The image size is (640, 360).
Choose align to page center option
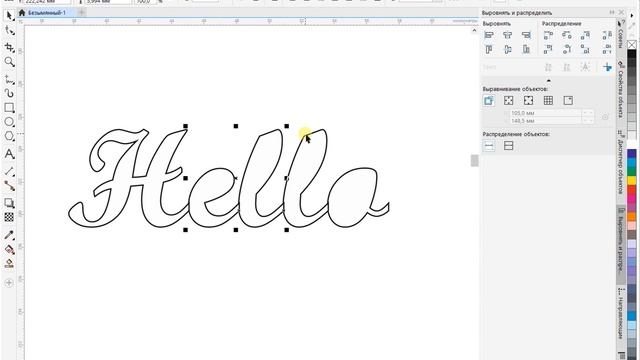(528, 100)
